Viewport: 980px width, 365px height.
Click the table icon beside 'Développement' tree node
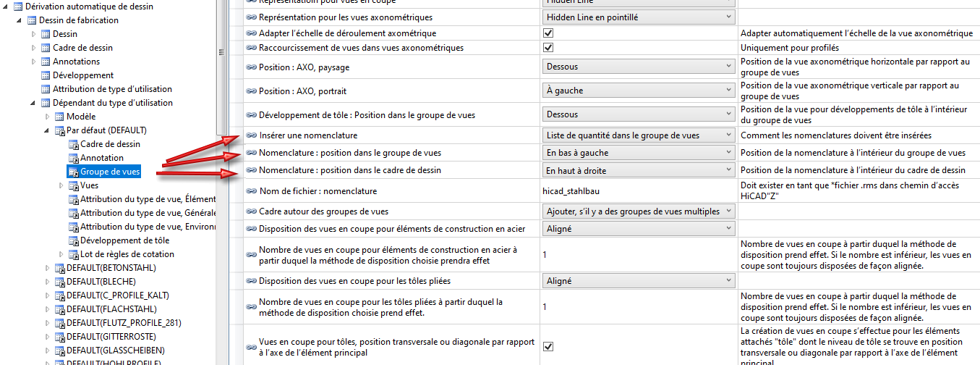[46, 75]
